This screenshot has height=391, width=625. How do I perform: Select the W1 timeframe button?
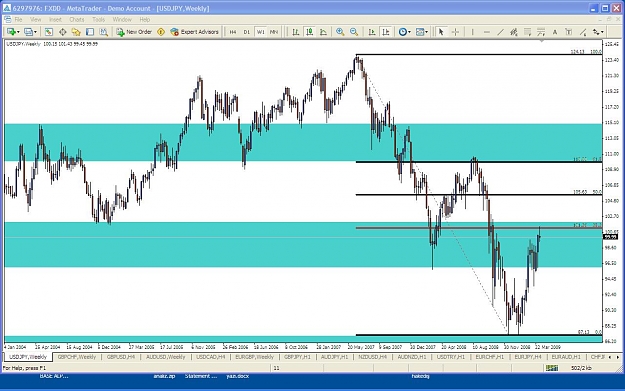260,32
